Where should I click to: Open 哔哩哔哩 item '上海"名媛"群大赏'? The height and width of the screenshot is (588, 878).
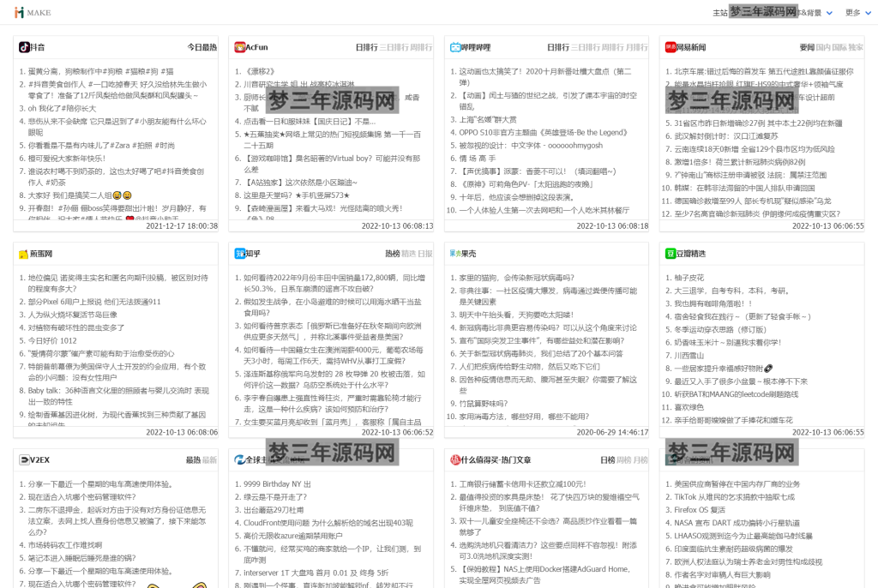point(488,120)
